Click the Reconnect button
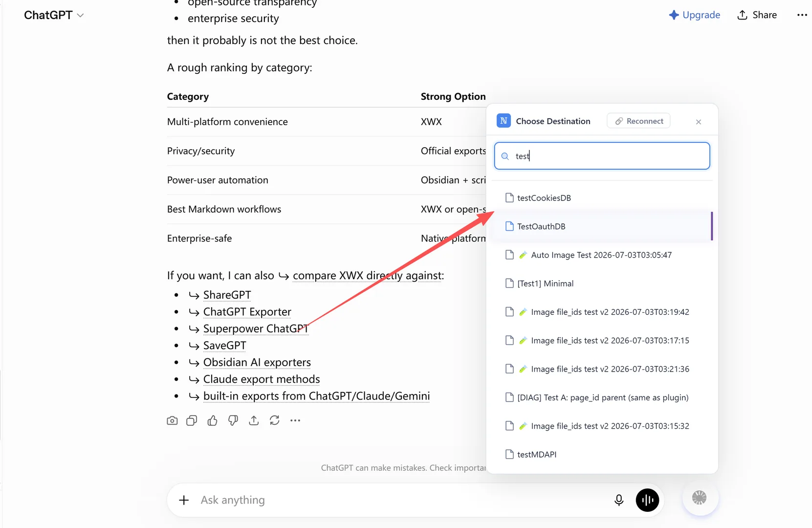 point(638,121)
